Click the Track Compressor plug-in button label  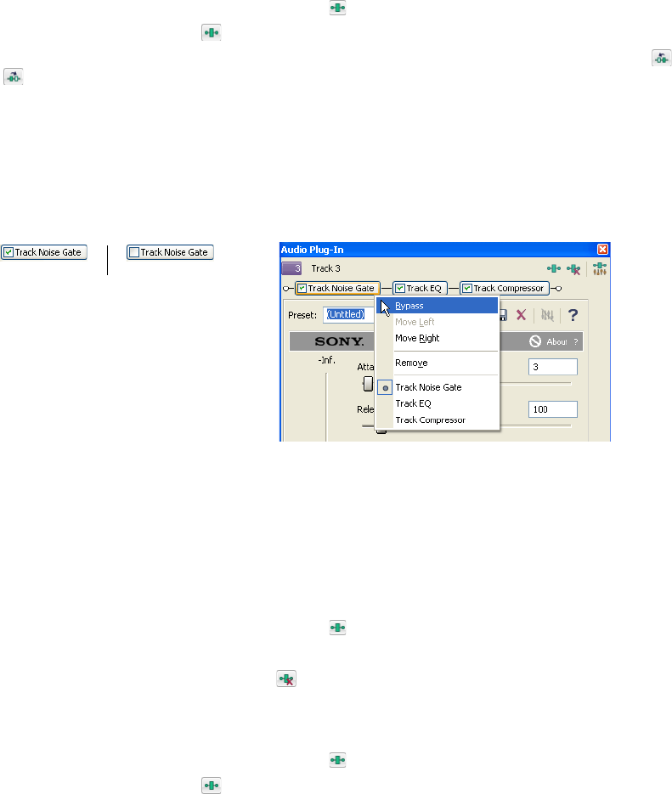[x=508, y=288]
